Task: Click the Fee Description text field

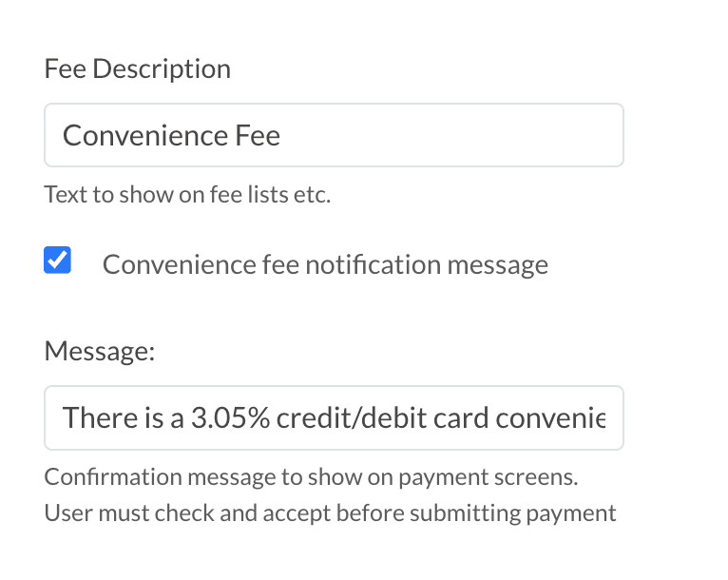Action: click(x=334, y=135)
